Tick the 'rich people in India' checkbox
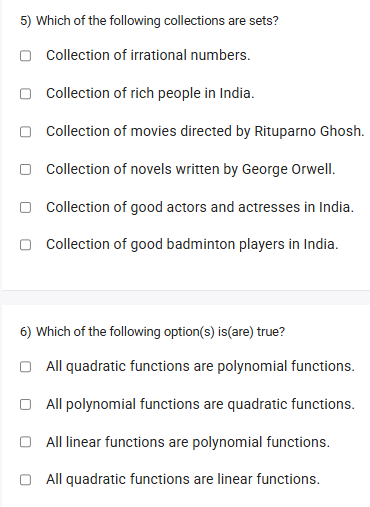This screenshot has height=507, width=370. click(x=25, y=94)
